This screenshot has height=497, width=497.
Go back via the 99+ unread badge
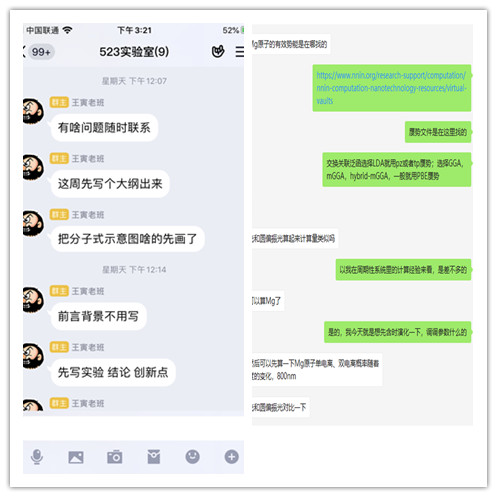(x=41, y=52)
